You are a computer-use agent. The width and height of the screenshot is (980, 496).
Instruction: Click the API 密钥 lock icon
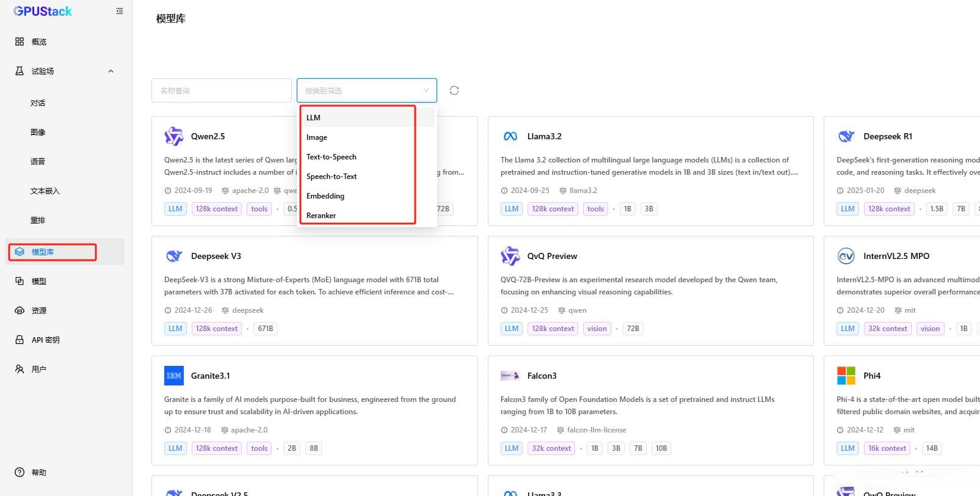[20, 340]
